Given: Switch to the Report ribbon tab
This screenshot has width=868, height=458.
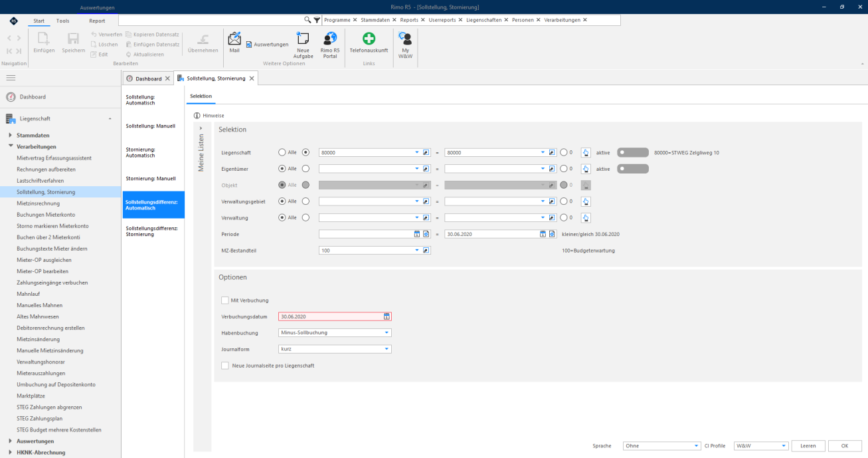Looking at the screenshot, I should (x=97, y=21).
